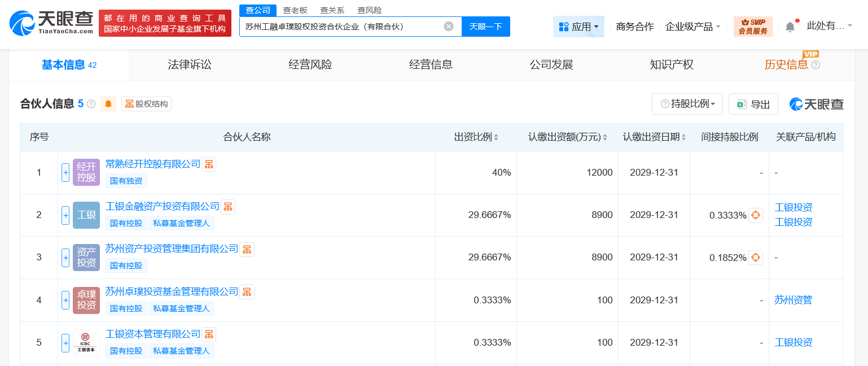This screenshot has width=868, height=366.
Task: Clear the search box with the × icon
Action: click(449, 26)
